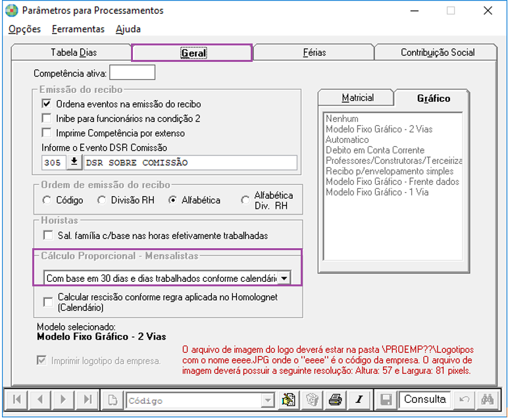Screen dimensions: 508x420
Task: Select Recibo p/envelopamento simples model
Action: pos(390,171)
